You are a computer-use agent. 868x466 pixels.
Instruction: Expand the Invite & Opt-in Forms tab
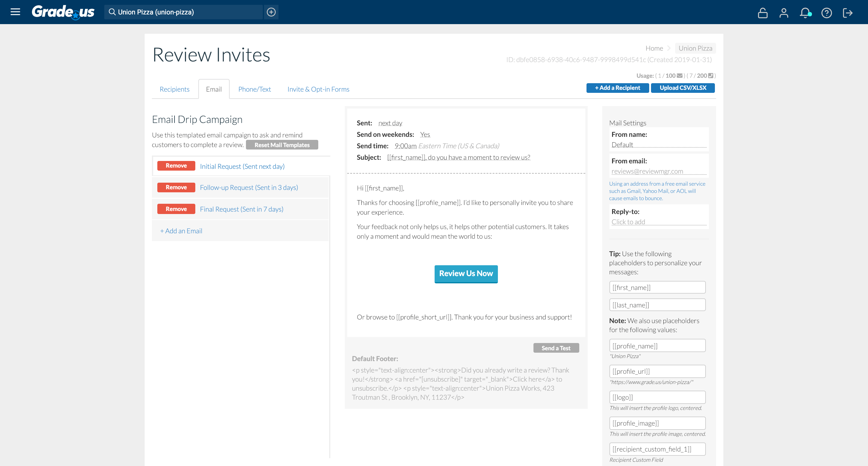pos(318,90)
